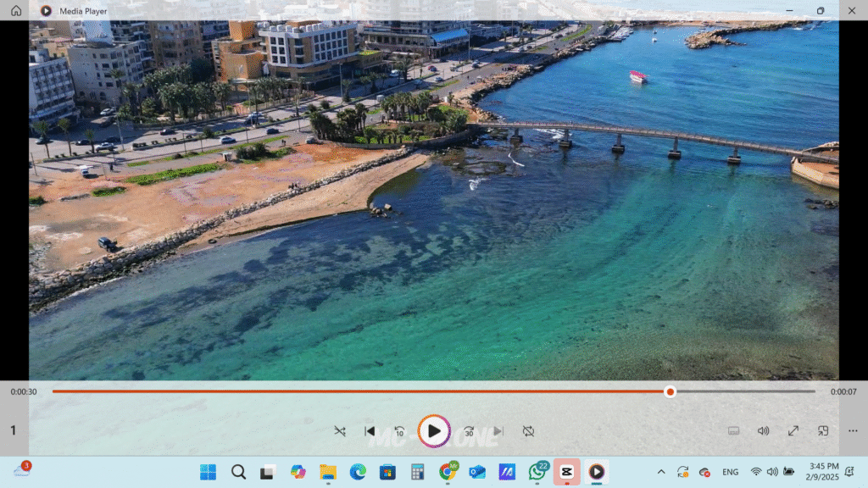Skip back 10 seconds
The height and width of the screenshot is (488, 868).
tap(398, 430)
